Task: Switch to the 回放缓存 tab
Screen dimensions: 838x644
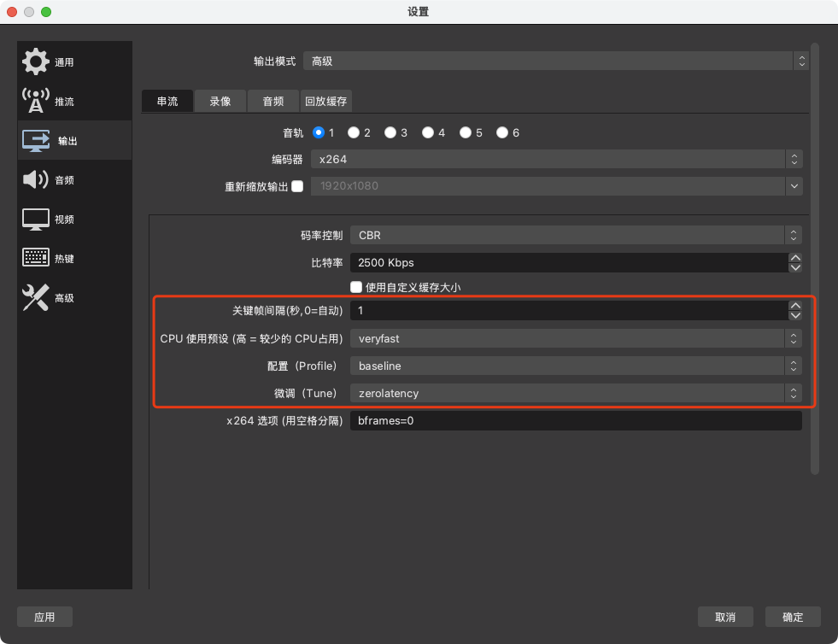Action: pyautogui.click(x=326, y=101)
